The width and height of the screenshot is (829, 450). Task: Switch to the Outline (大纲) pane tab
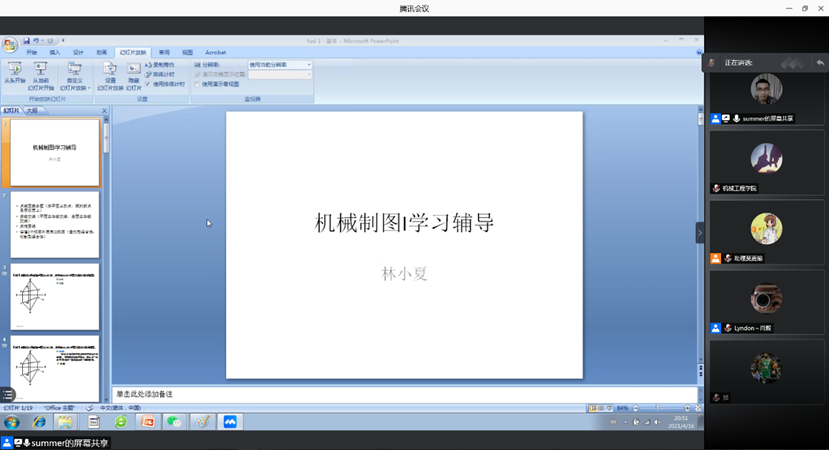pyautogui.click(x=32, y=110)
